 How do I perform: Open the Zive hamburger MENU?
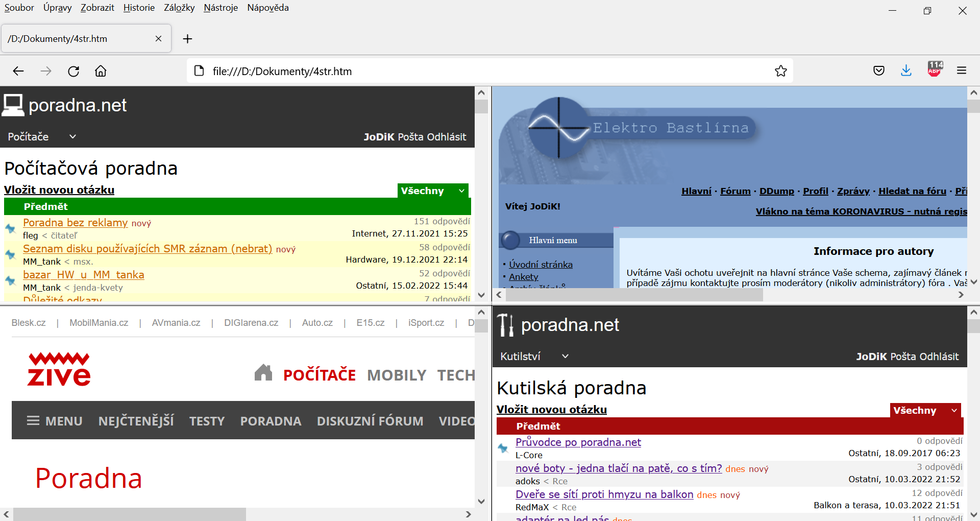[55, 421]
